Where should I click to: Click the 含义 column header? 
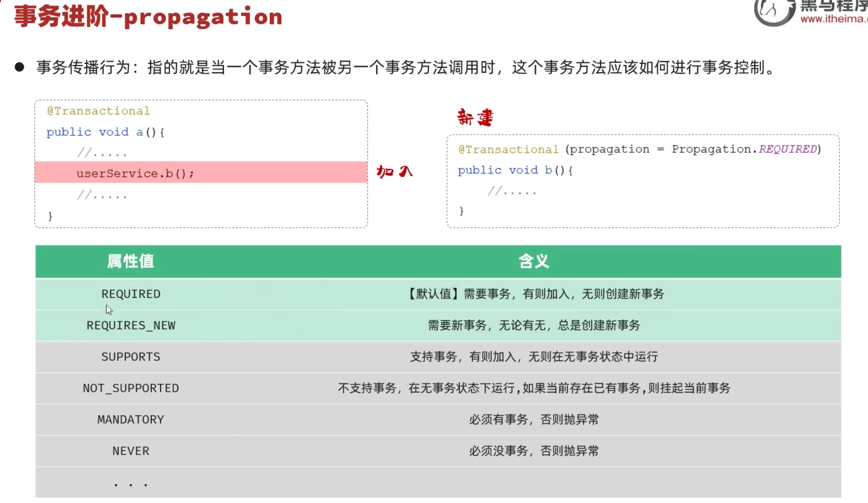click(534, 261)
